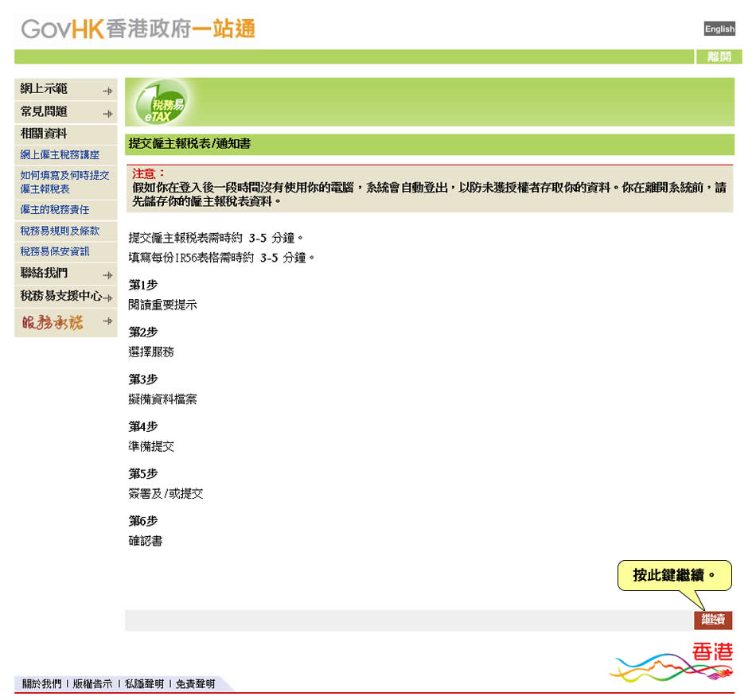Click the 擬備資料檔案 step text
The image size is (756, 700).
coord(162,399)
